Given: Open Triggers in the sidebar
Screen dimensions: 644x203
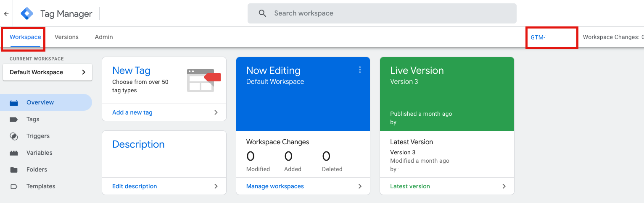Looking at the screenshot, I should [38, 136].
